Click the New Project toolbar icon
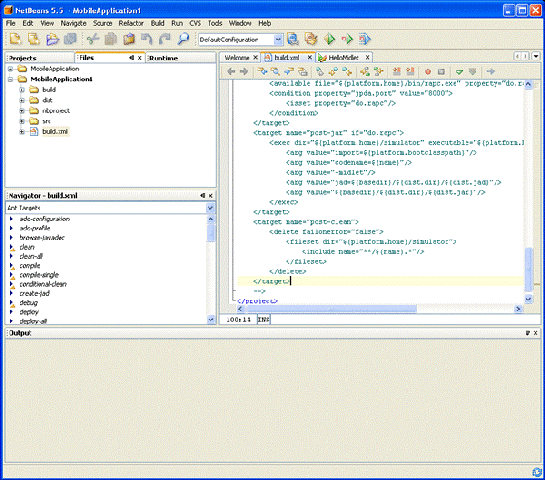Screen dimensions: 545x480 (15, 39)
